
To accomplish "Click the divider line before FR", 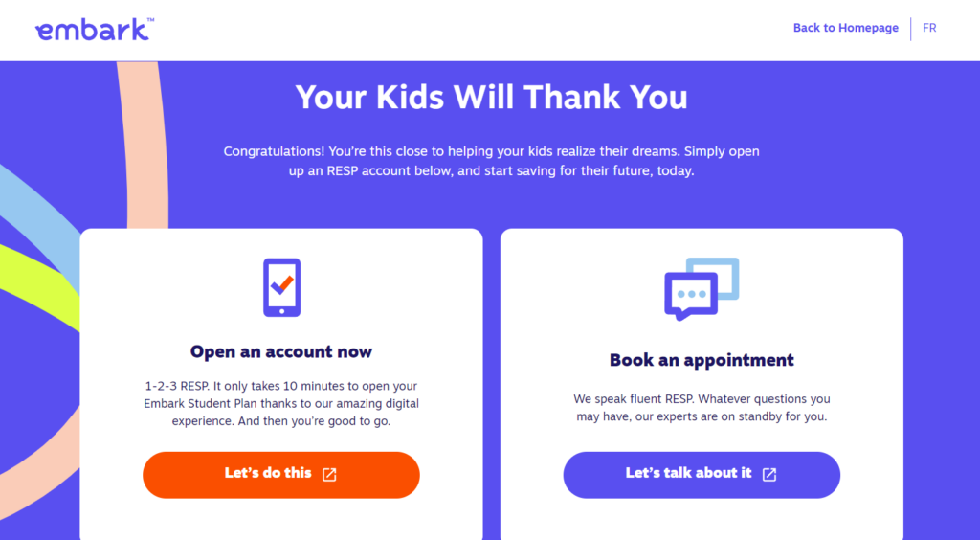I will 911,29.
